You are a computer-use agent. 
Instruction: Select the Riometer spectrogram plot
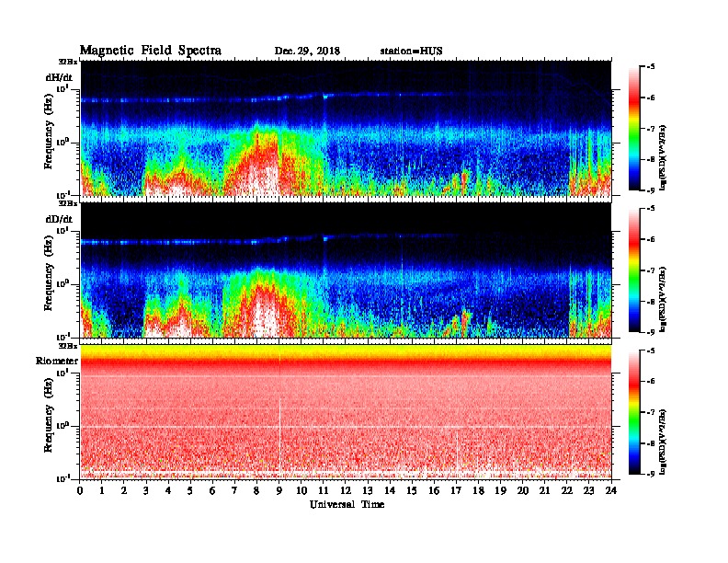[x=346, y=412]
